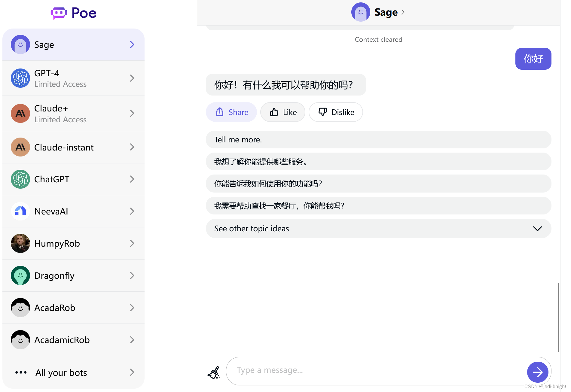
Task: Clear context with the broom icon
Action: [214, 372]
